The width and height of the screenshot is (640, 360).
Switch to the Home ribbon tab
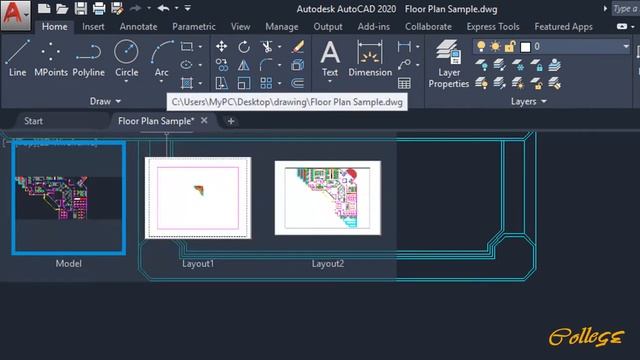tap(55, 27)
